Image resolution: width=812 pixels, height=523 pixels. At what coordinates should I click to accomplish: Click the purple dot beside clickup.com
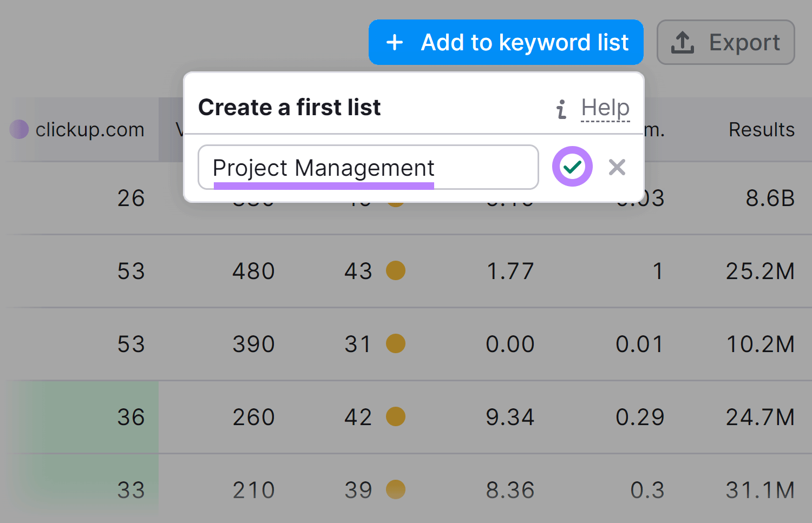click(x=18, y=129)
